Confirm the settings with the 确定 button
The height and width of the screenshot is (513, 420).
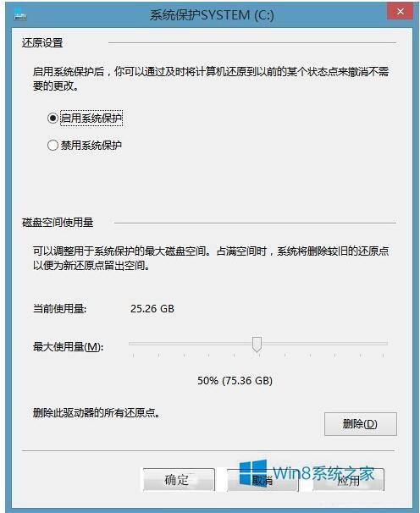(x=179, y=480)
